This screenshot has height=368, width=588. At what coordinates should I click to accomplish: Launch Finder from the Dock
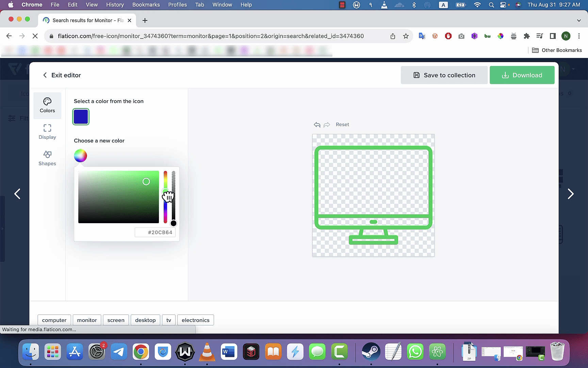[x=31, y=352]
